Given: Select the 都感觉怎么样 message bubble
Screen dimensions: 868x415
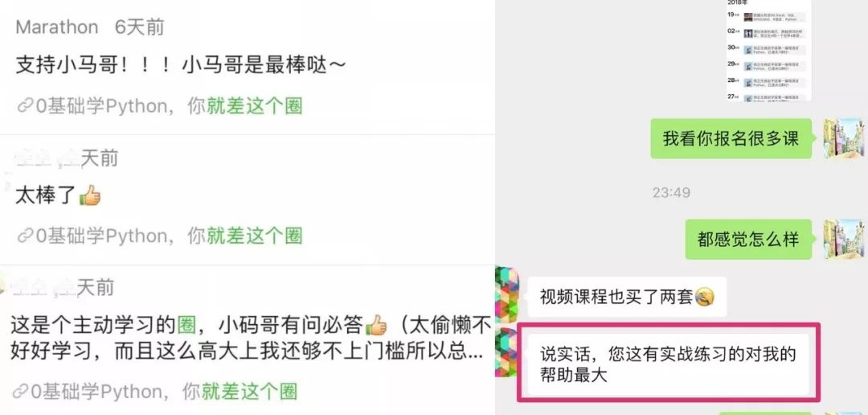Looking at the screenshot, I should click(x=748, y=240).
